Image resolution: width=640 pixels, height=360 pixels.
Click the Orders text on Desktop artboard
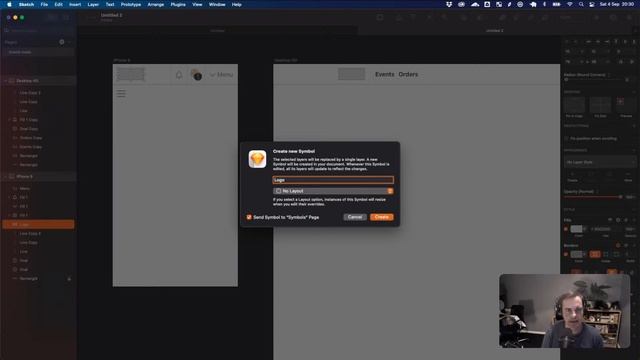408,74
